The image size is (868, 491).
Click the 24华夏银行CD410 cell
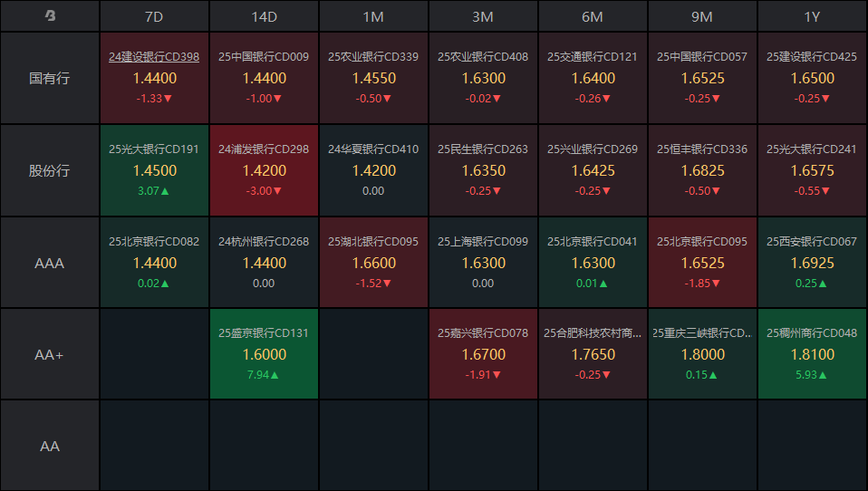373,170
